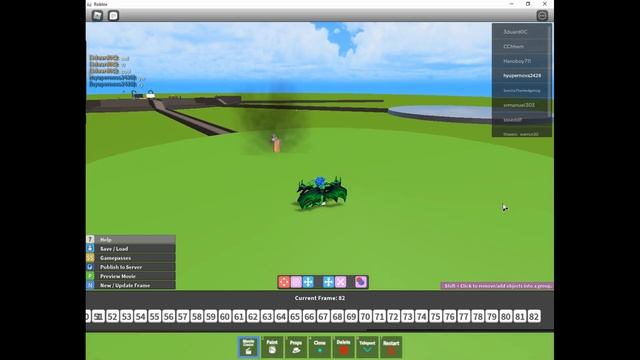This screenshot has height=360, width=640.
Task: Open the Save / Load menu entry
Action: click(x=131, y=249)
